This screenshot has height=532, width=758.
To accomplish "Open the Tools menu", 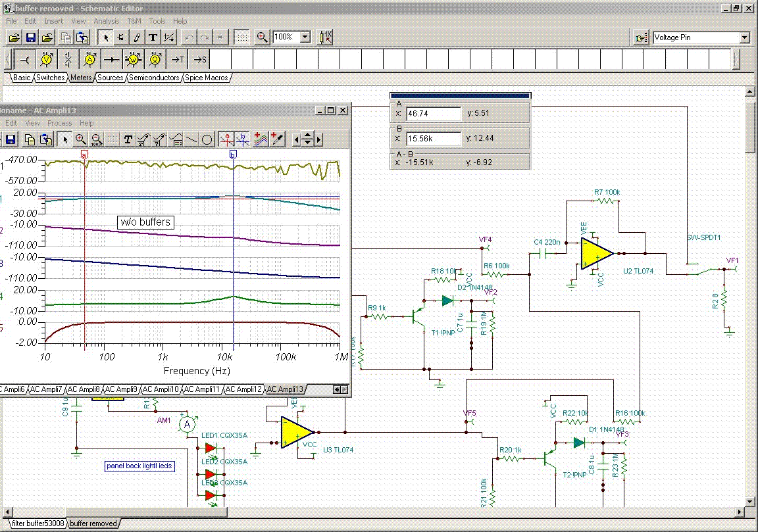I will [x=157, y=21].
